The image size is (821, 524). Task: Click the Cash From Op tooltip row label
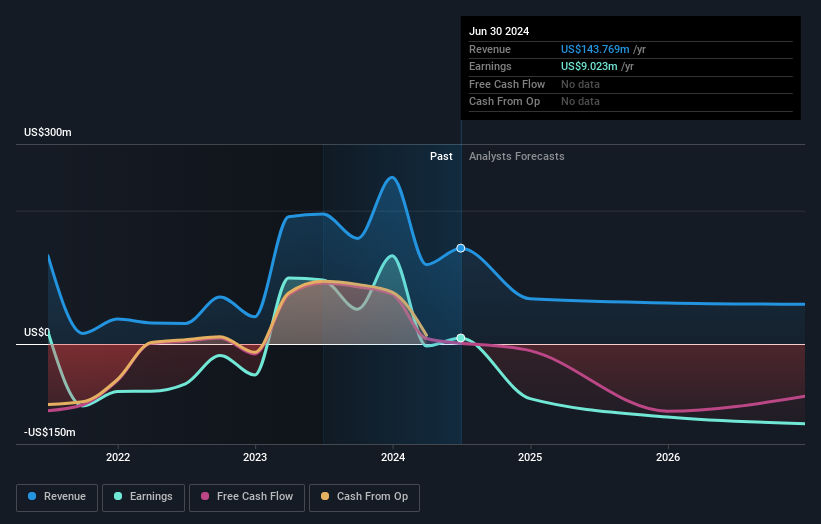click(504, 102)
